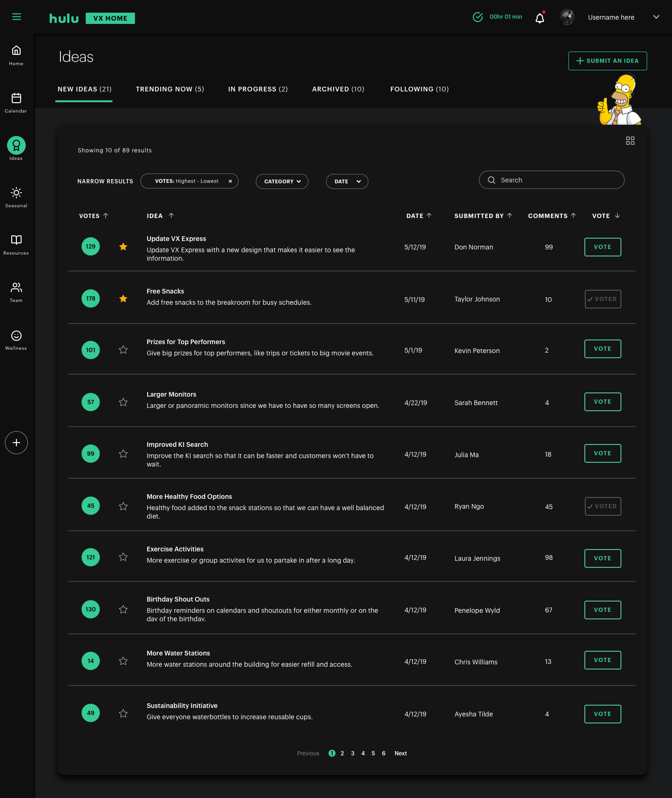Click the VX HOME badge
This screenshot has height=798, width=672.
click(110, 18)
